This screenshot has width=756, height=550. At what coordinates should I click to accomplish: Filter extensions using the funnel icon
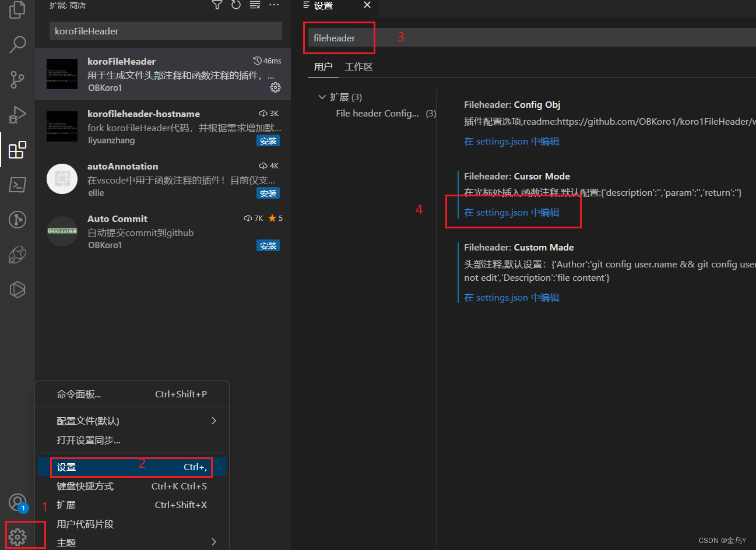[x=217, y=5]
